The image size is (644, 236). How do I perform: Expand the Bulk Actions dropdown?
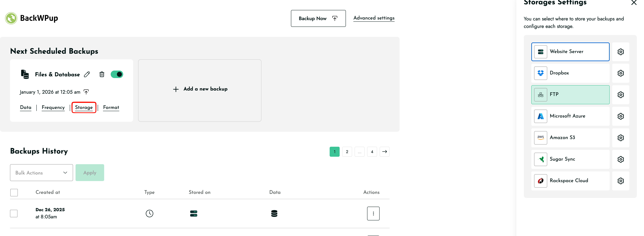[42, 172]
